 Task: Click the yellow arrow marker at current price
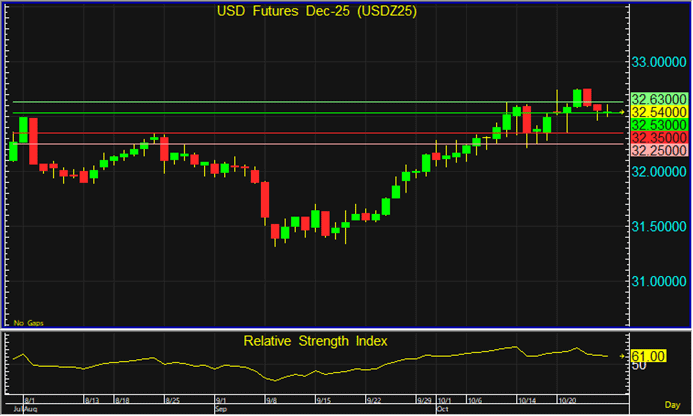point(621,112)
